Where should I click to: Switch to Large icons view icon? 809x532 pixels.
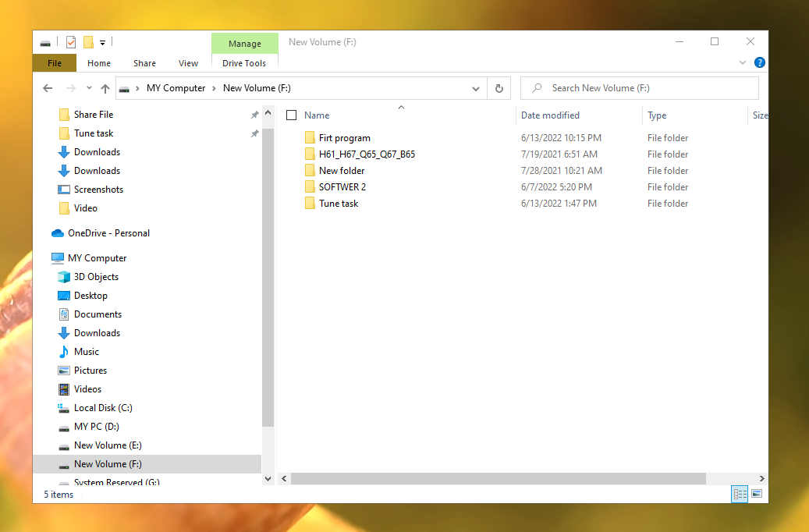(757, 495)
